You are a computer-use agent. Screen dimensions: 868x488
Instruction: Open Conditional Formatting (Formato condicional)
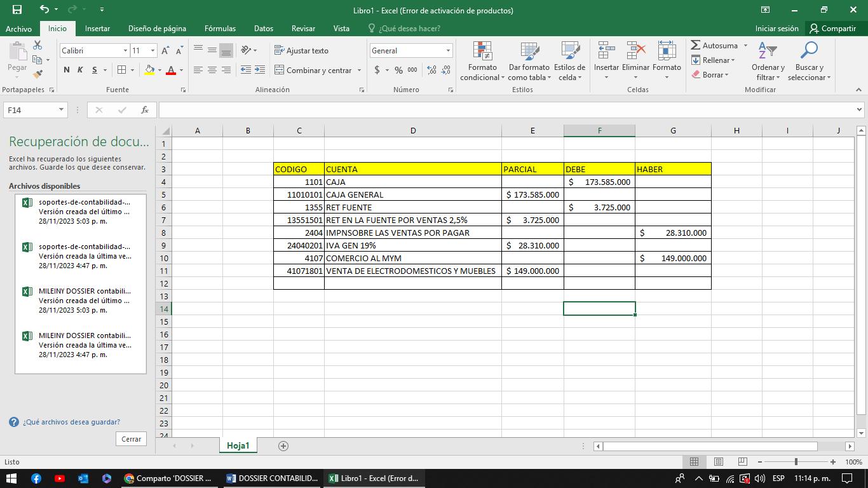[482, 61]
